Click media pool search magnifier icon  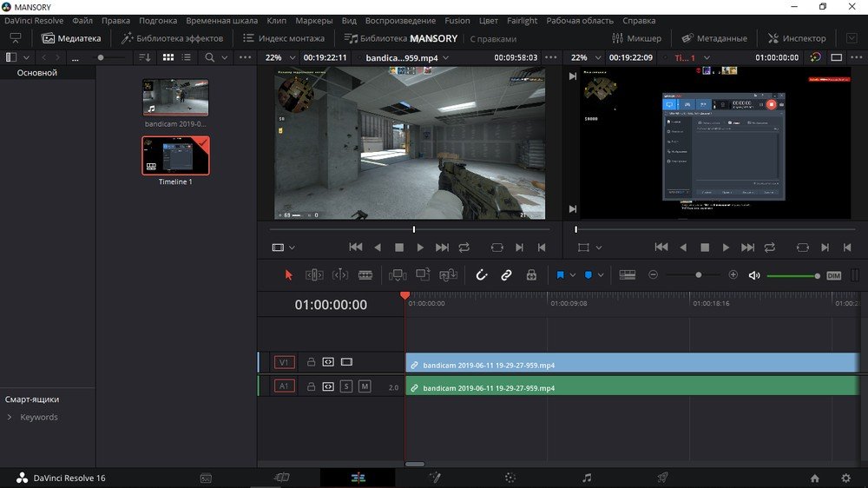pos(209,57)
